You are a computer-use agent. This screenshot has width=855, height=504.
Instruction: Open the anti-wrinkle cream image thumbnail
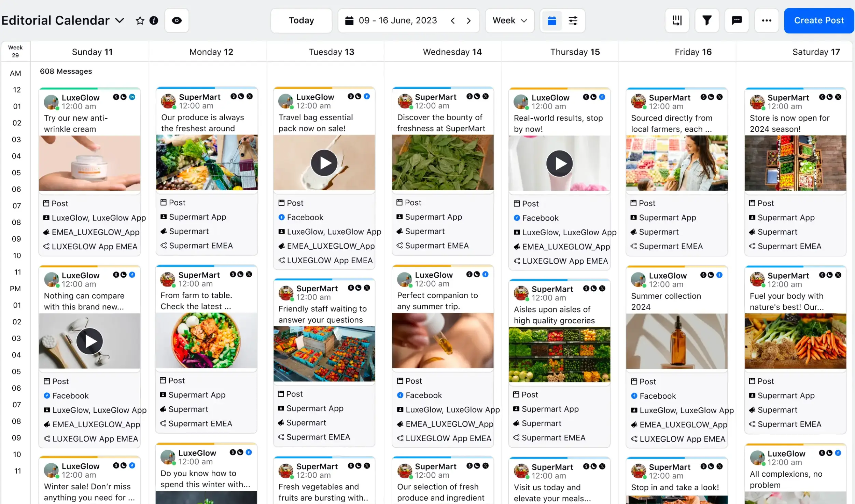[x=89, y=163]
